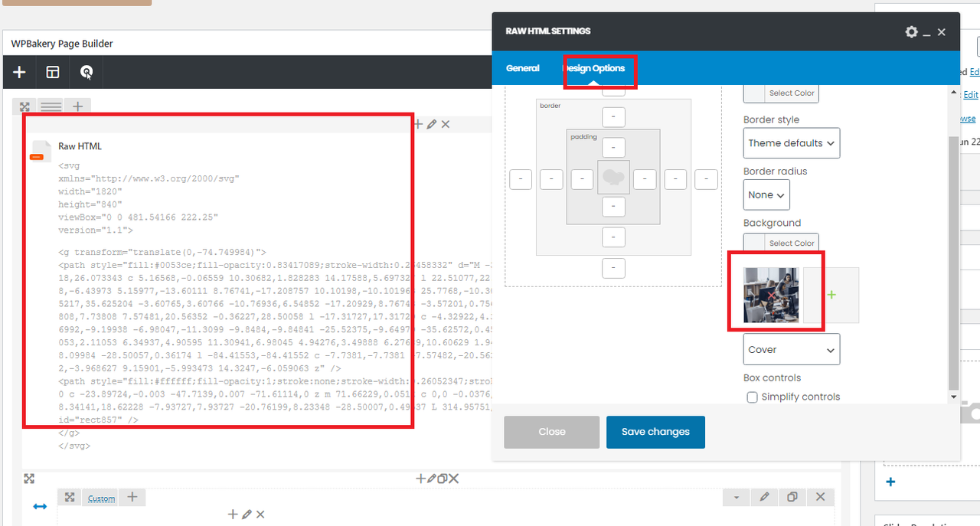
Task: Edit the inner row using the right pencil icon
Action: click(x=764, y=498)
